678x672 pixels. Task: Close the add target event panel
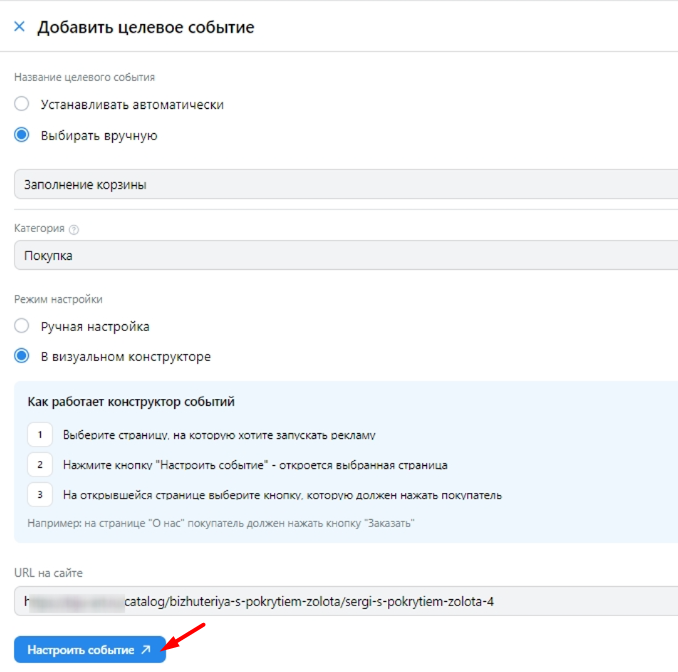[x=19, y=27]
